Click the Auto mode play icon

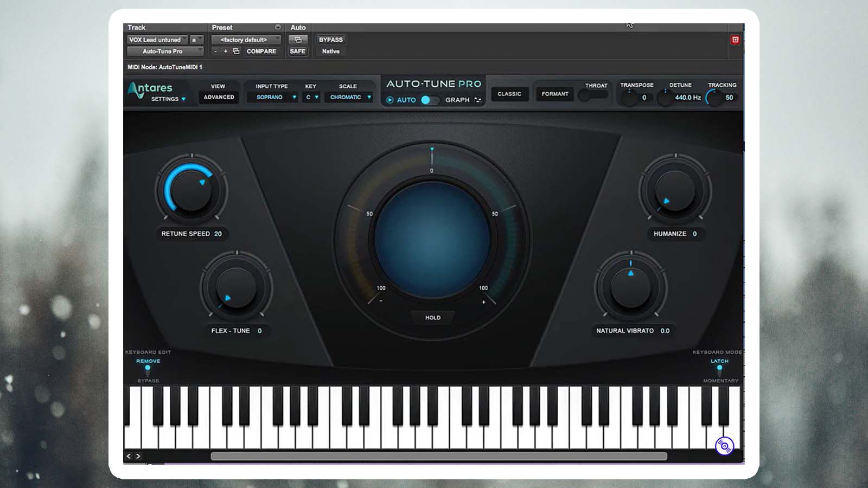pyautogui.click(x=390, y=100)
